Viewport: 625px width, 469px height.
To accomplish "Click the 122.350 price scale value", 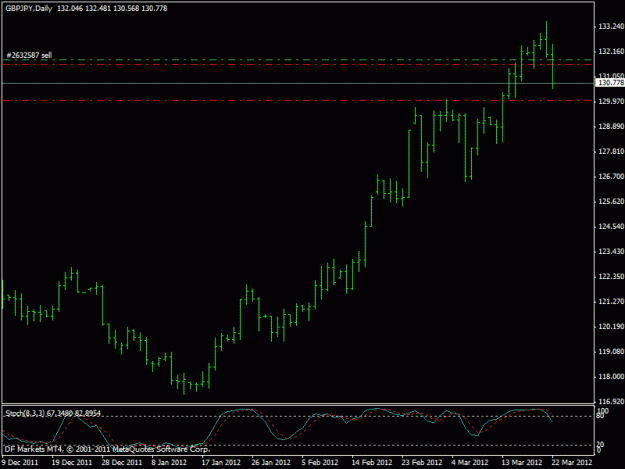I will [611, 277].
